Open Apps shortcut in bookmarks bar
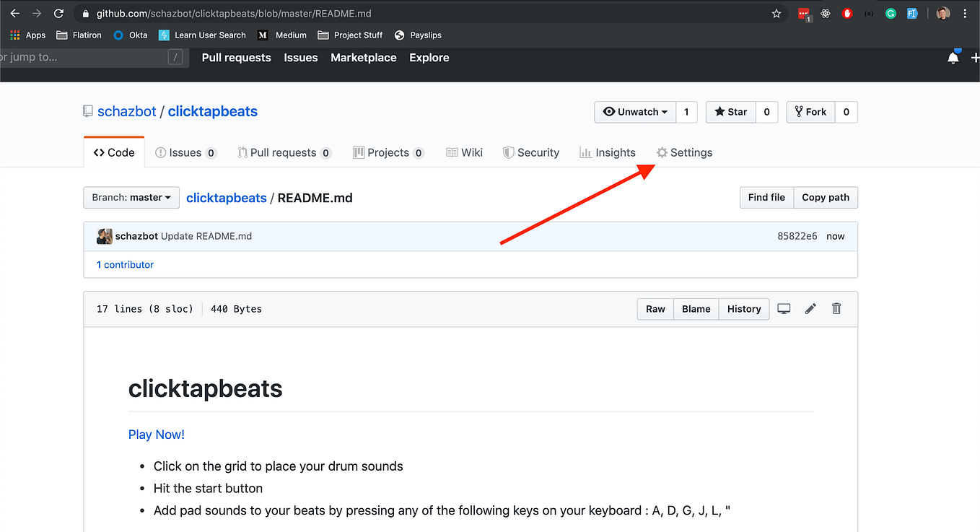 click(x=28, y=35)
